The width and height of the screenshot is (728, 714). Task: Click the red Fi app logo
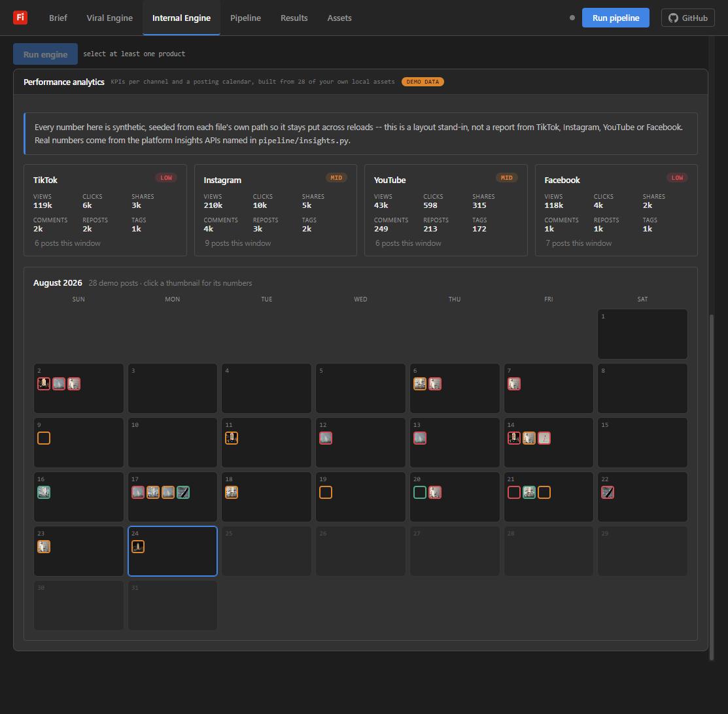click(x=20, y=18)
